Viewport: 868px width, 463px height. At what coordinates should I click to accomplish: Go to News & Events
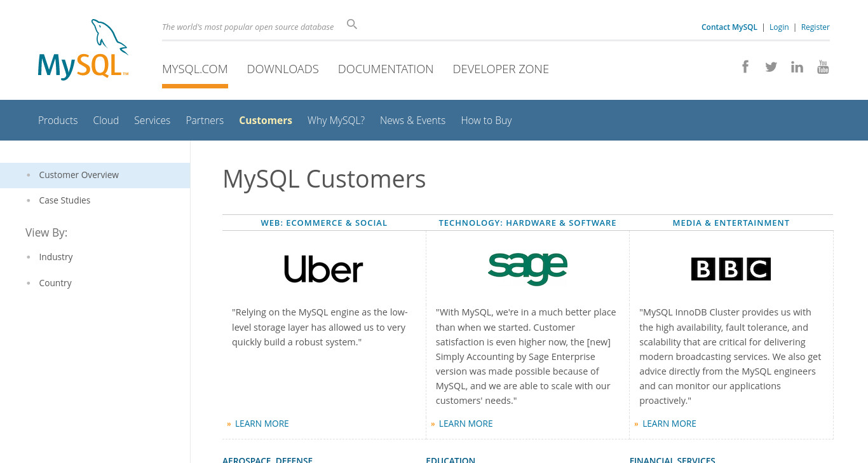click(413, 120)
